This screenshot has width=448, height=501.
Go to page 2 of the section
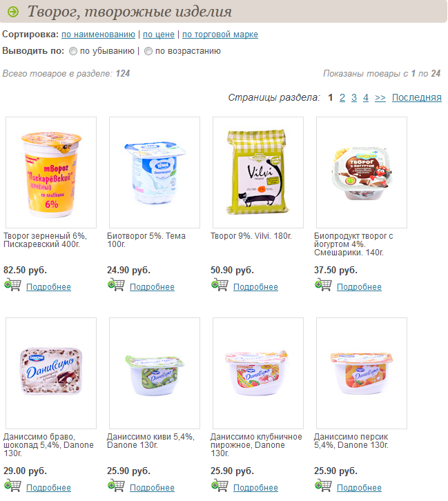(342, 97)
